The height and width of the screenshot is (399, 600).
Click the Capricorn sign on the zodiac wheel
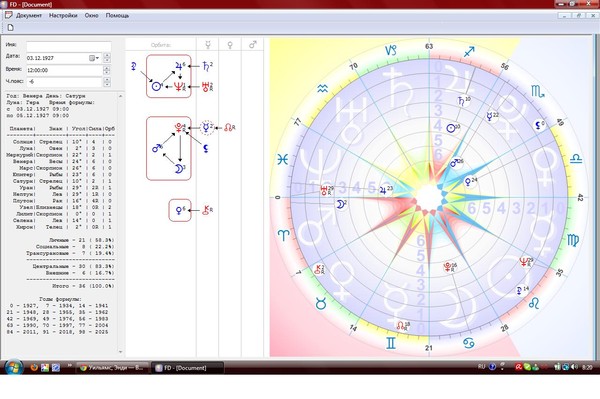391,50
